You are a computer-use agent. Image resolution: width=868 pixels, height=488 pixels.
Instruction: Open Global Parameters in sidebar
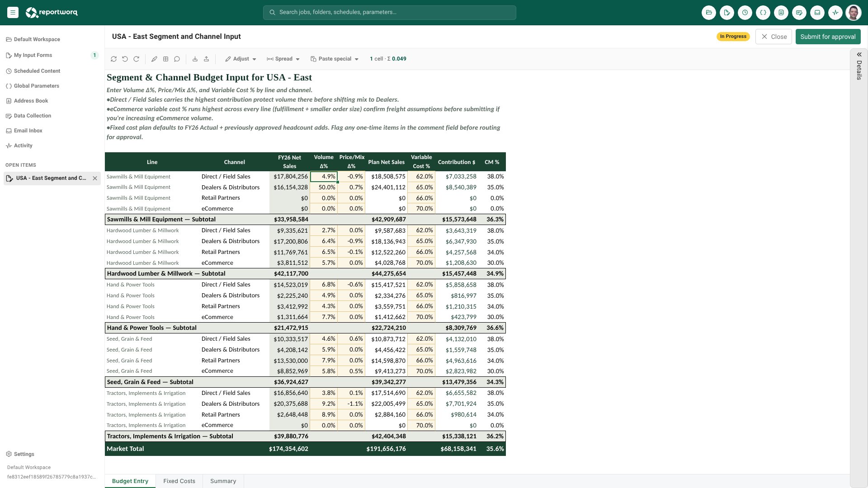click(52, 86)
